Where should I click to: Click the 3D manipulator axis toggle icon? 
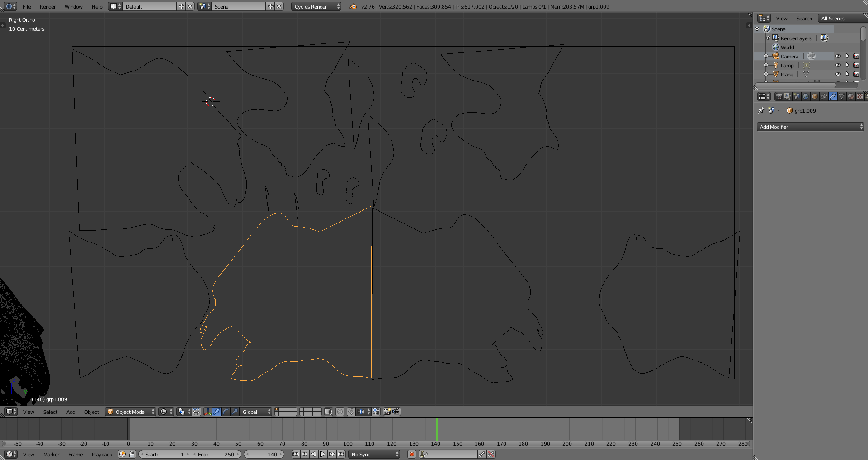[x=208, y=412]
